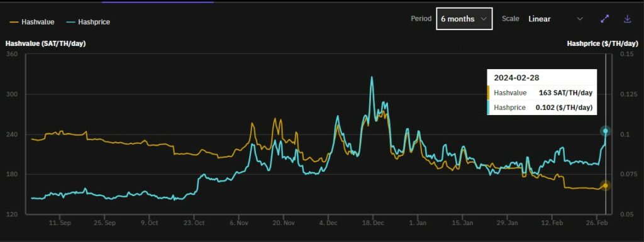
Task: Click the 4. Dec x-axis label
Action: [328, 223]
